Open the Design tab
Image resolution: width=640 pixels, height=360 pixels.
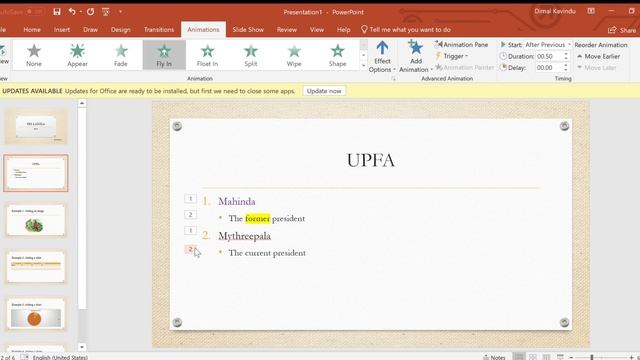(120, 29)
